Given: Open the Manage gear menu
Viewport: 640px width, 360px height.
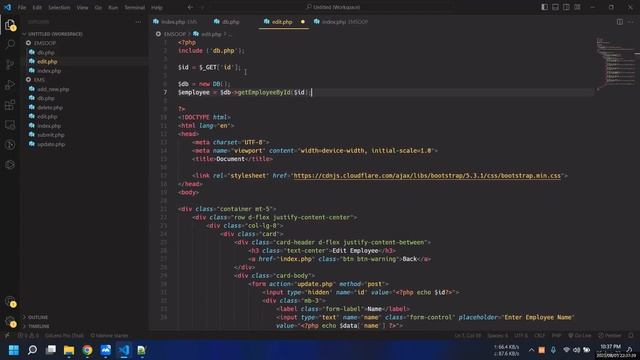Looking at the screenshot, I should tap(10, 322).
